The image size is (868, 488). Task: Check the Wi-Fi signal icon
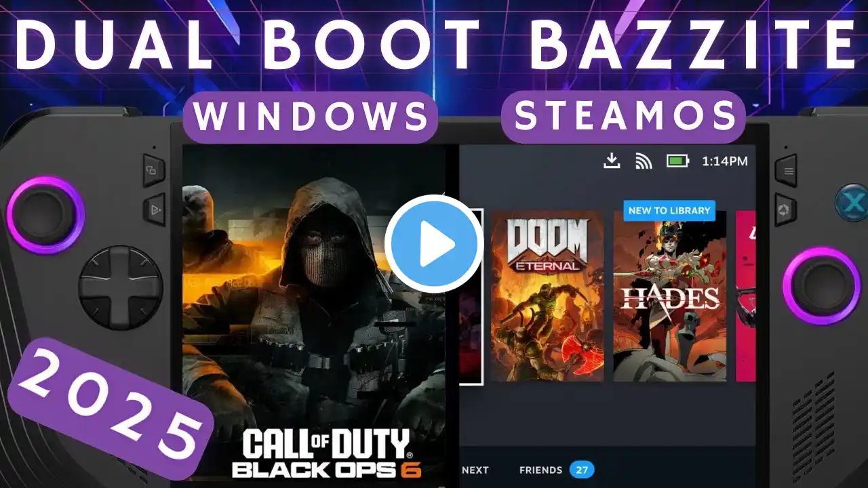pos(644,161)
